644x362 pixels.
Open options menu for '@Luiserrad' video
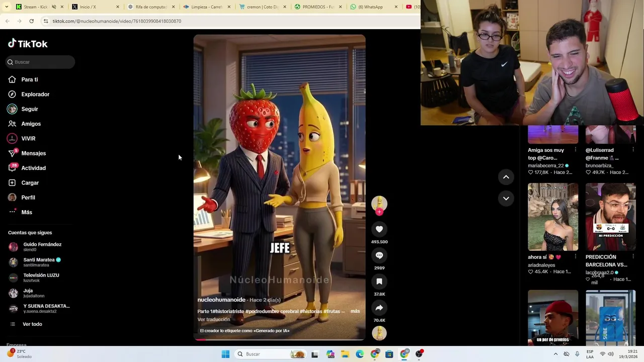click(633, 150)
